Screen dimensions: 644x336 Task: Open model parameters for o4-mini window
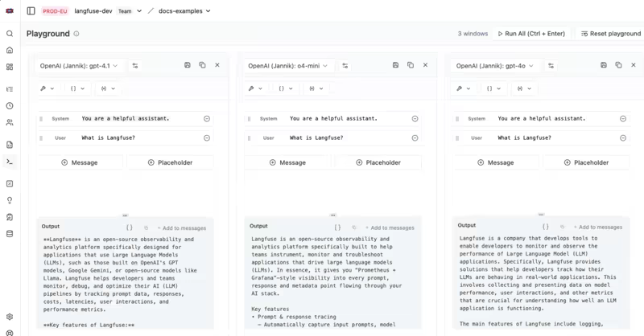[345, 66]
